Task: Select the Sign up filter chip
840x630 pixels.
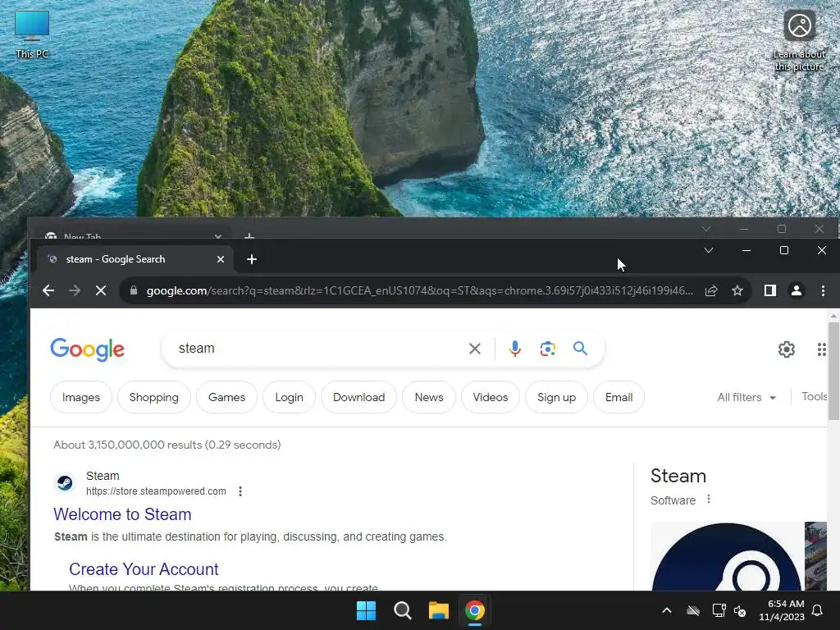Action: pyautogui.click(x=557, y=398)
